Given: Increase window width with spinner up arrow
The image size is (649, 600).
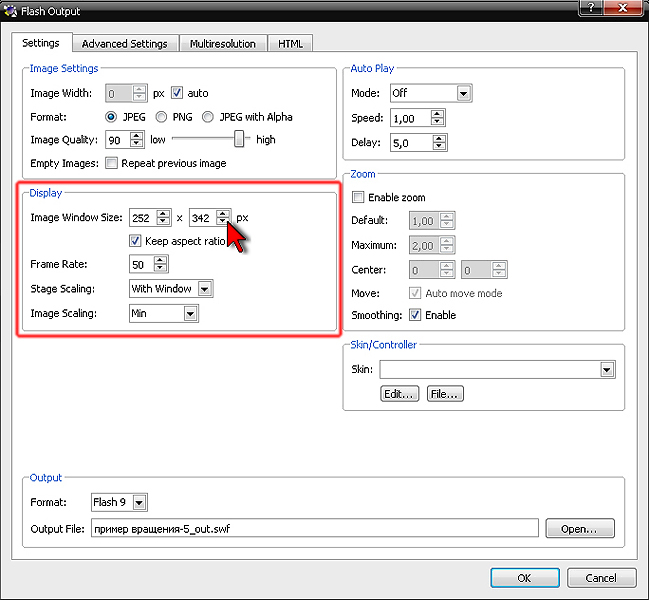Looking at the screenshot, I should (163, 214).
